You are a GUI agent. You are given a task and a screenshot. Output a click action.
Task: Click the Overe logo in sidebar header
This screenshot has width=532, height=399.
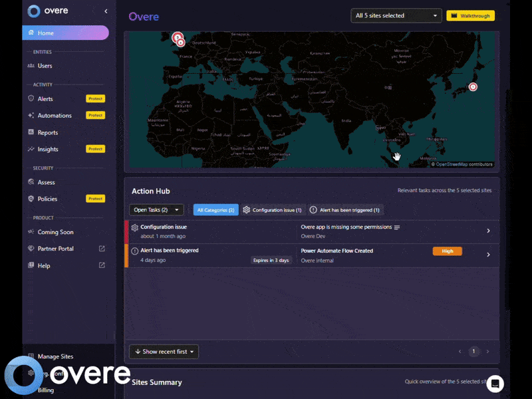click(x=48, y=11)
